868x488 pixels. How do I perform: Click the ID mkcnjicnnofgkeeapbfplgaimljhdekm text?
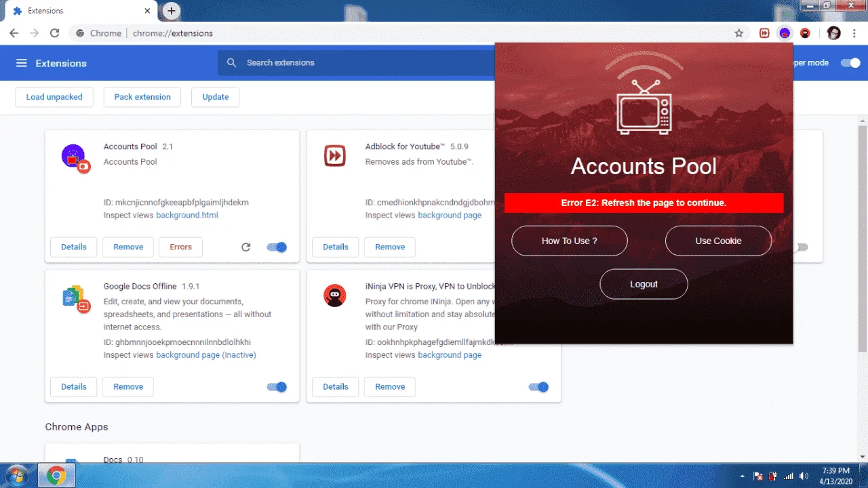pos(176,203)
